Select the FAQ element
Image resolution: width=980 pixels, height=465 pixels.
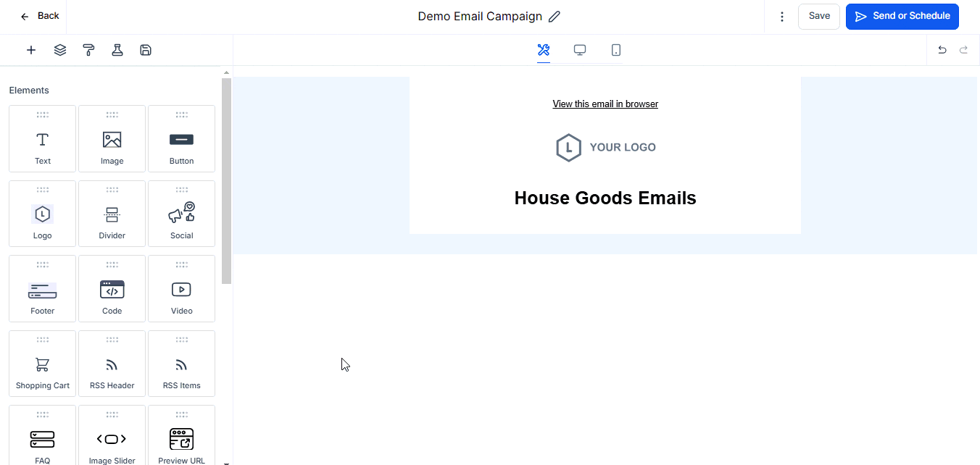pyautogui.click(x=43, y=435)
